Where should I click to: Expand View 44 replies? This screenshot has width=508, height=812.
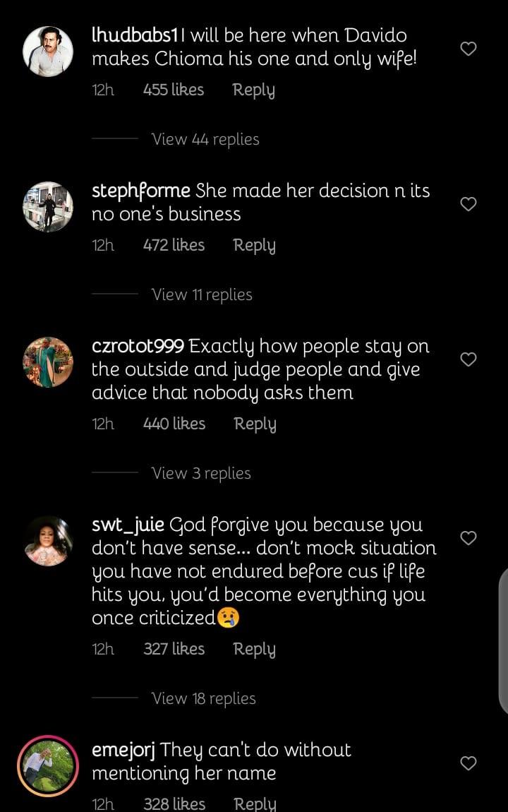[205, 139]
